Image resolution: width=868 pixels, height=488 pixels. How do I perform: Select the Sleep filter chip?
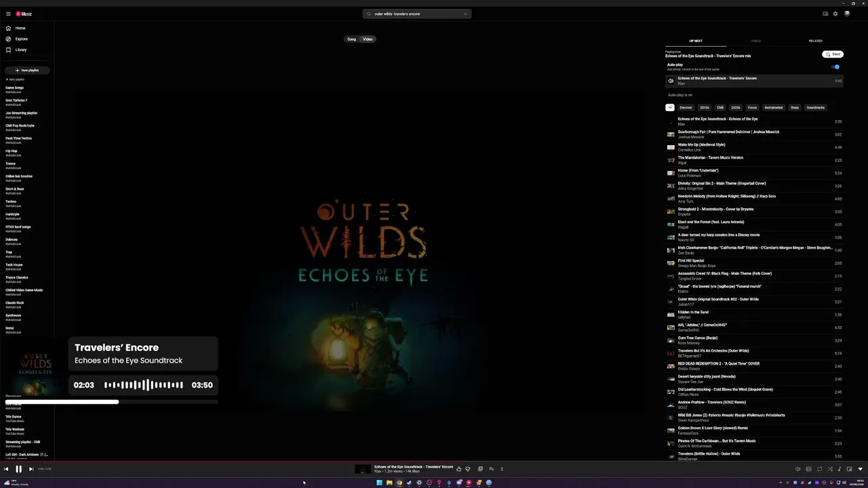795,108
